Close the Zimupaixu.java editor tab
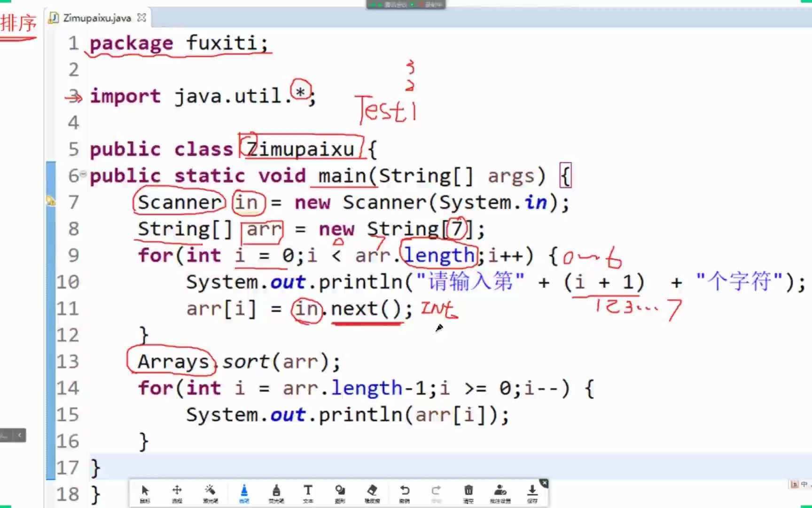The image size is (812, 508). click(141, 17)
